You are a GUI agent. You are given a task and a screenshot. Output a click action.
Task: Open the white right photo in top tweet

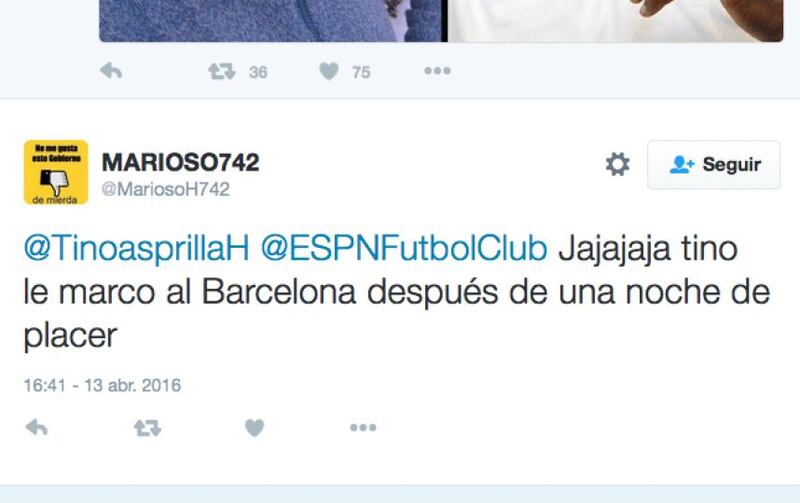pyautogui.click(x=615, y=20)
